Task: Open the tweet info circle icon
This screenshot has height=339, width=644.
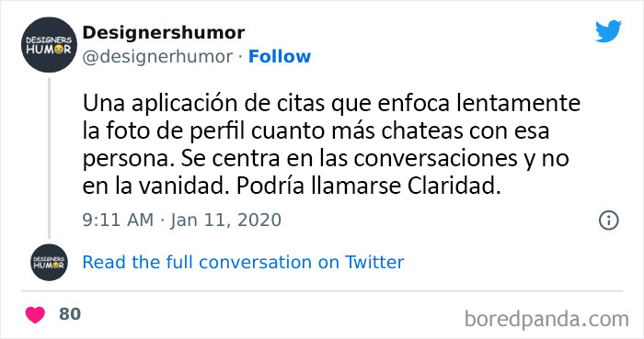Action: [x=608, y=220]
